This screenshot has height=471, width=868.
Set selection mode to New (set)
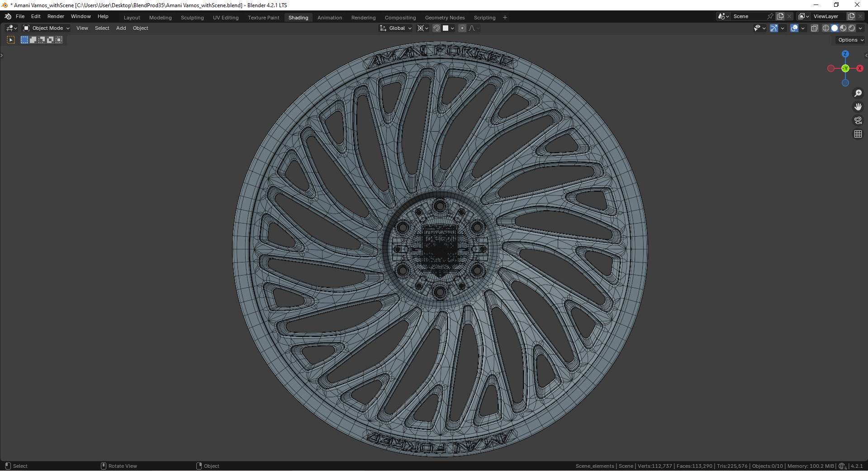click(x=24, y=40)
